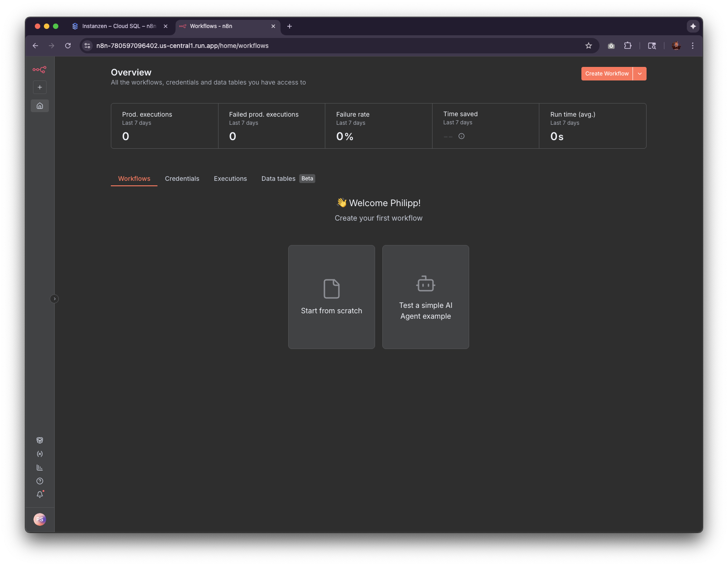Open Chrome's three-dot menu
Viewport: 728px width, 566px height.
coord(692,46)
